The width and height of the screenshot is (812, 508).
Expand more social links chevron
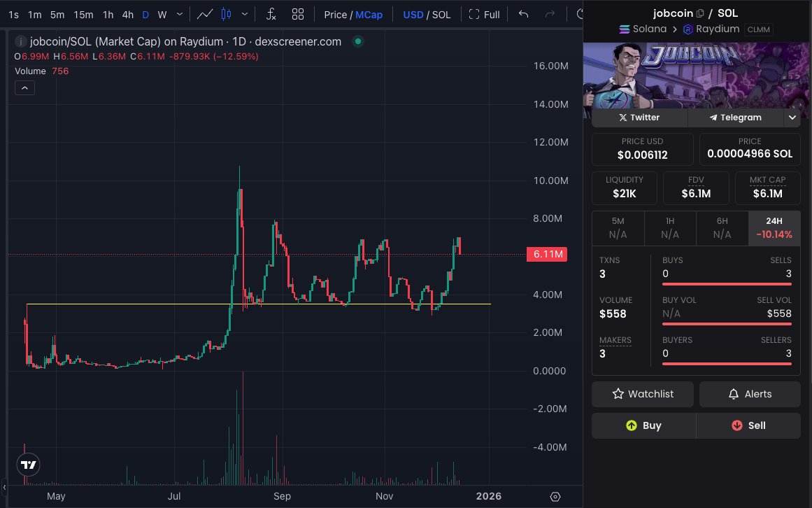click(792, 118)
